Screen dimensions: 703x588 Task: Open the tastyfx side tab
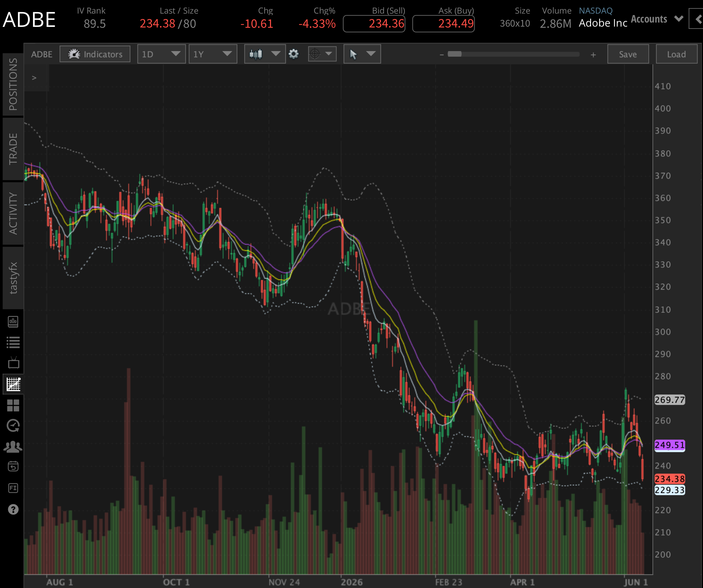13,278
